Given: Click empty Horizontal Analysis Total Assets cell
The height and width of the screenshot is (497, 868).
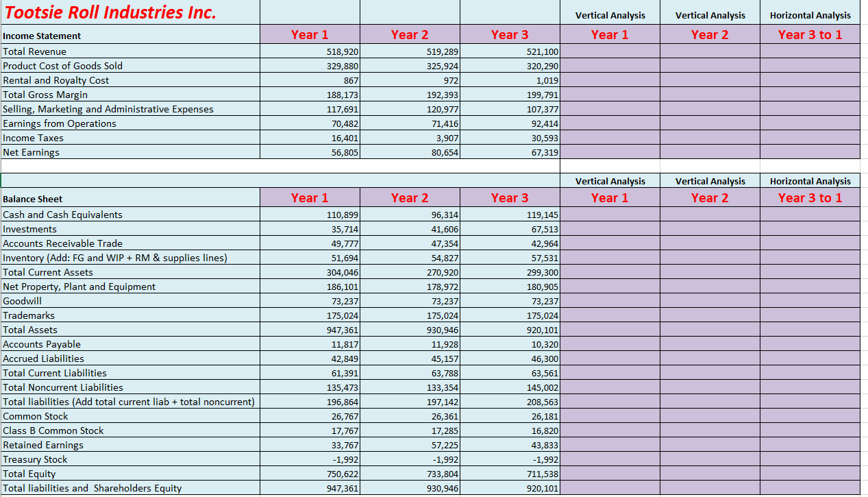Looking at the screenshot, I should click(810, 330).
